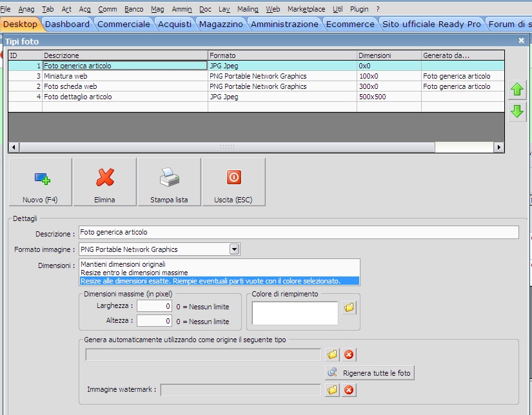Click the Immagine watermark field

click(241, 390)
